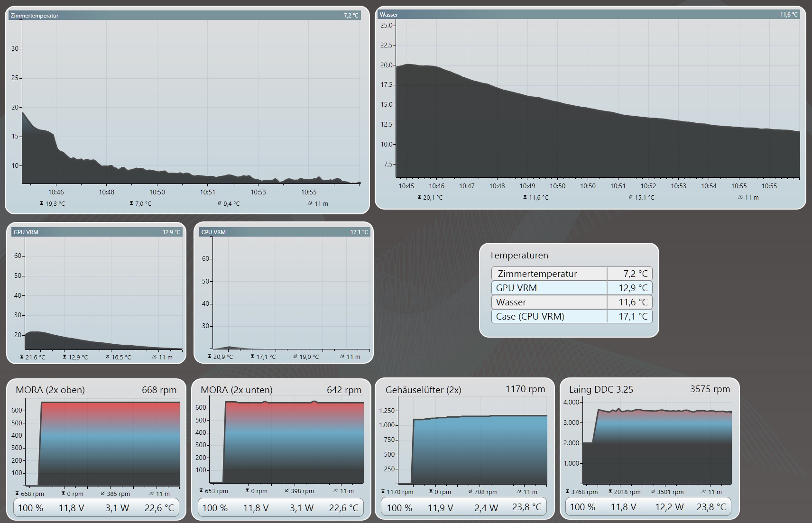Click the CPU VRM chart title
The image size is (812, 523).
(x=213, y=232)
